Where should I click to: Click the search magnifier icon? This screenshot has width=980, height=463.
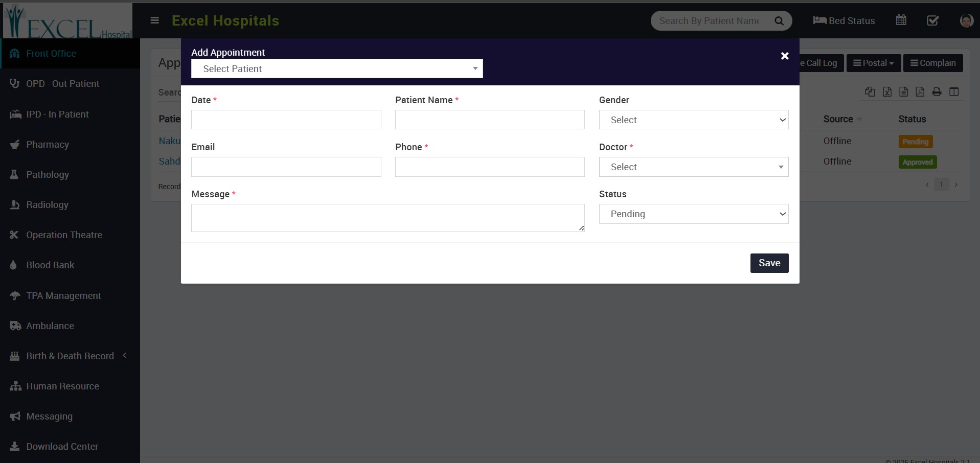click(779, 21)
